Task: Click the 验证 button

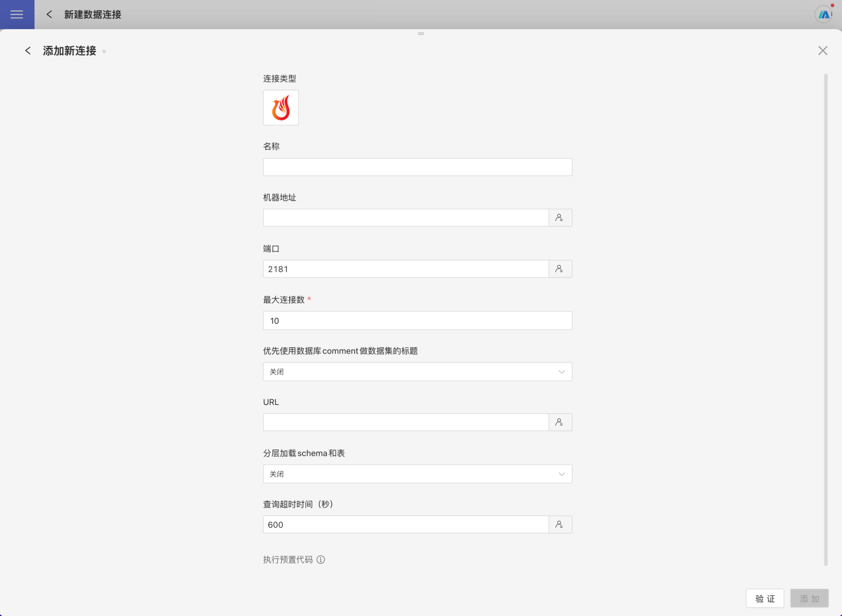Action: pos(764,598)
